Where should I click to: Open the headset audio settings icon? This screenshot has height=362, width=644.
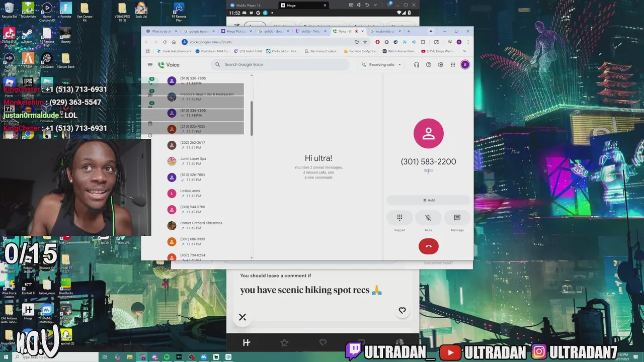tap(416, 64)
